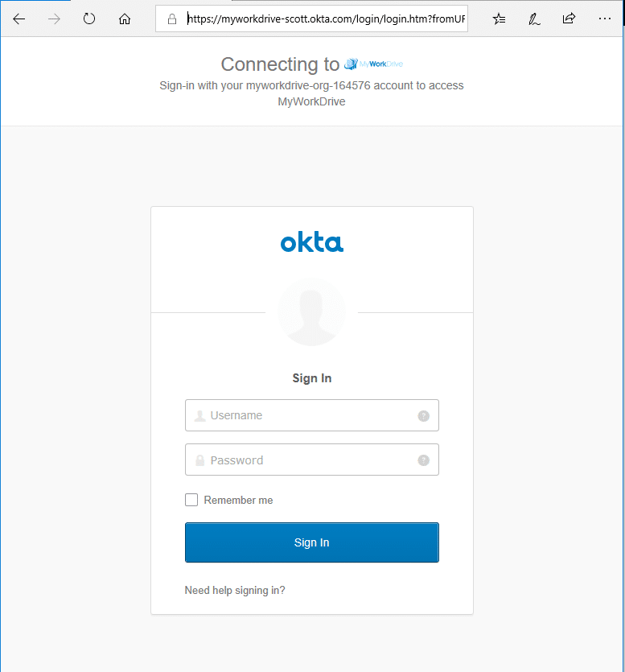
Task: Go to the browser Home page
Action: point(125,19)
